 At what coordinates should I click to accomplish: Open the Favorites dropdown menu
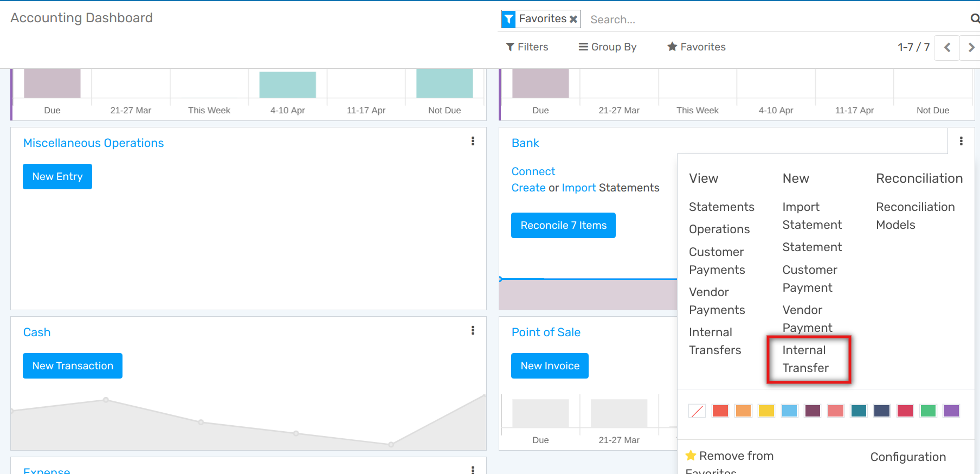click(697, 47)
